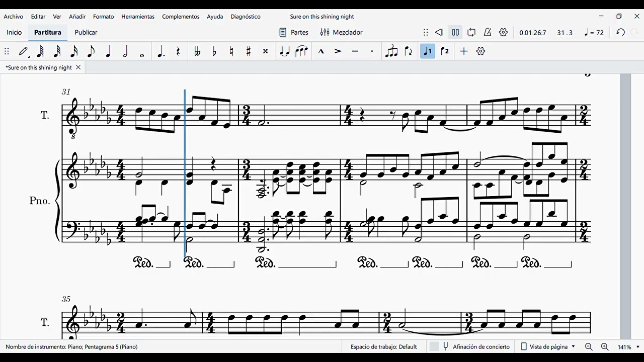Viewport: 644px width, 362px height.
Task: Toggle the natural accidental
Action: point(231,51)
